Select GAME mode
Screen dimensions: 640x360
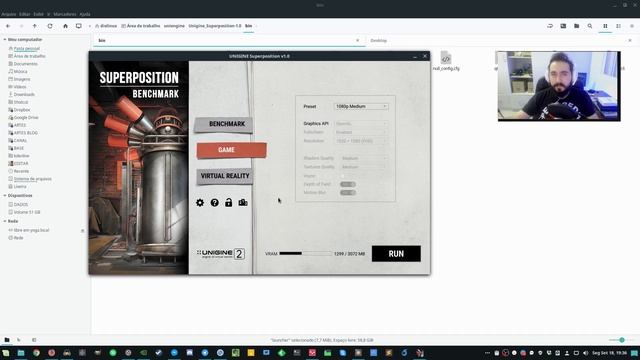(231, 150)
